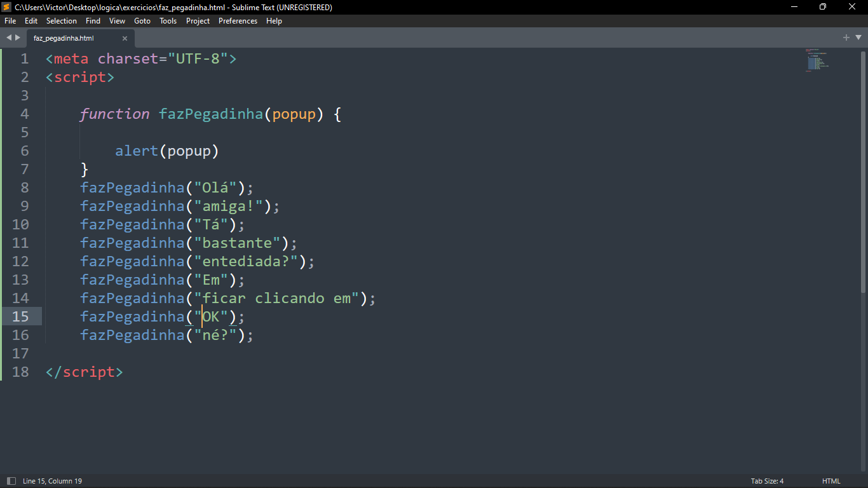
Task: Open the Find menu
Action: 93,21
